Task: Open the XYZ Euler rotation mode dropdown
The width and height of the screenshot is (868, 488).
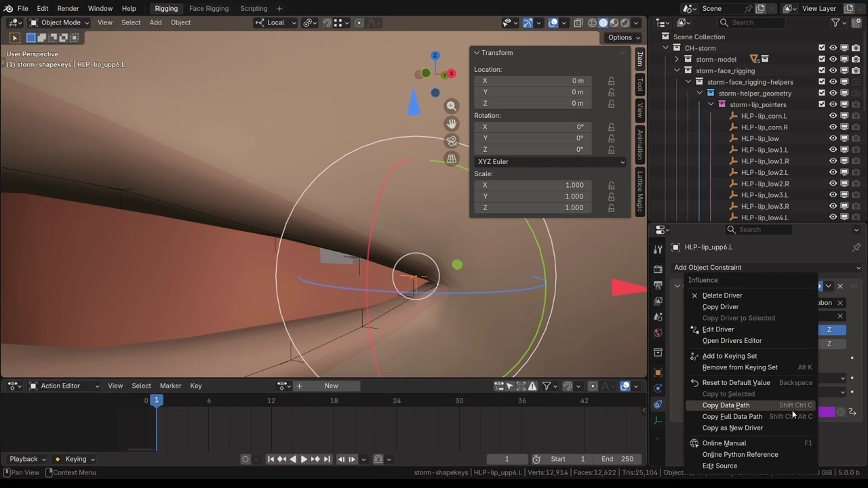Action: click(x=550, y=162)
